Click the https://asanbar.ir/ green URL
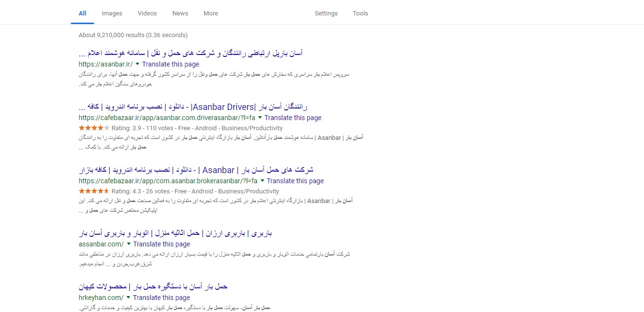This screenshot has height=312, width=644. [x=106, y=64]
